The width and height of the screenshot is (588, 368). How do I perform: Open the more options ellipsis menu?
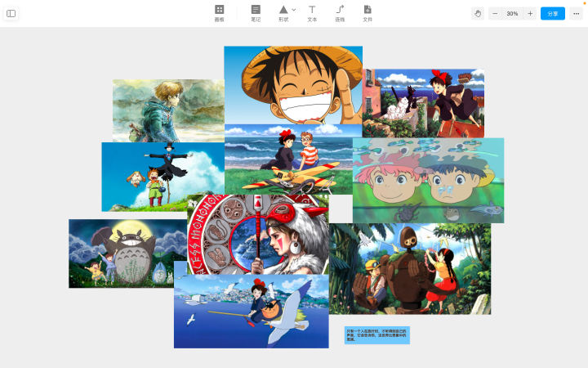[576, 14]
